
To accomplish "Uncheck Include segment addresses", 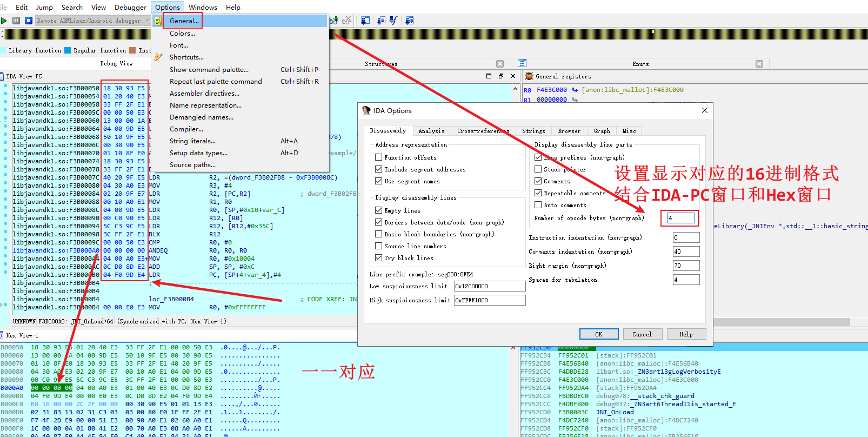I will [379, 169].
